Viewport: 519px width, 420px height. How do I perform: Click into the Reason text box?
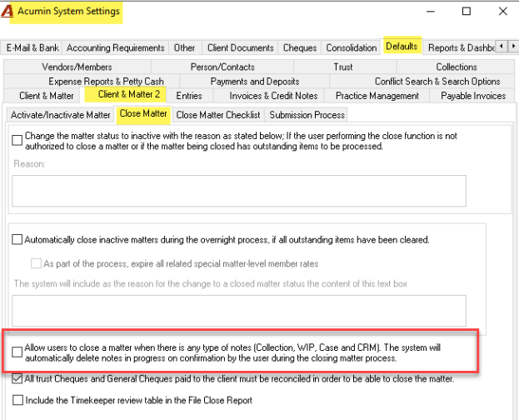click(239, 191)
